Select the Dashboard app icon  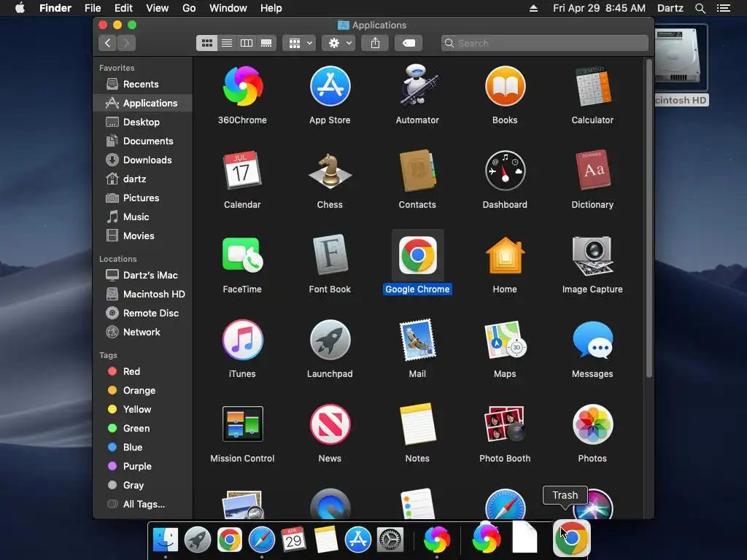pyautogui.click(x=505, y=171)
